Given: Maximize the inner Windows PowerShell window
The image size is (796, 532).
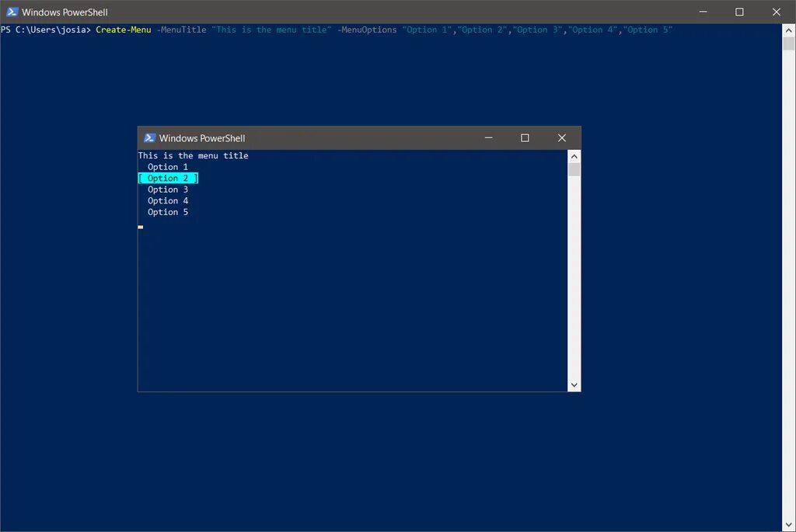Looking at the screenshot, I should 525,138.
